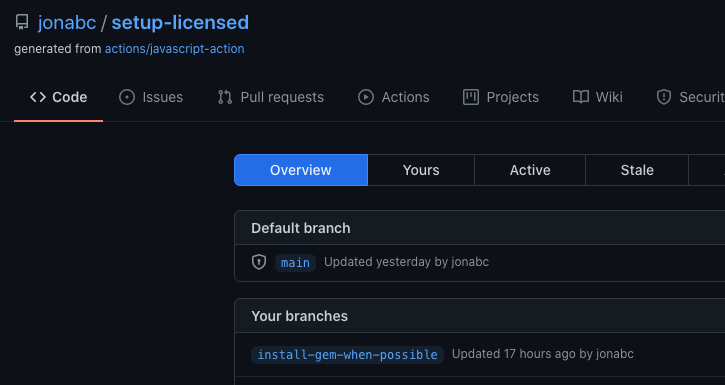Open the jonabc owner link
The image size is (725, 385).
pyautogui.click(x=67, y=23)
